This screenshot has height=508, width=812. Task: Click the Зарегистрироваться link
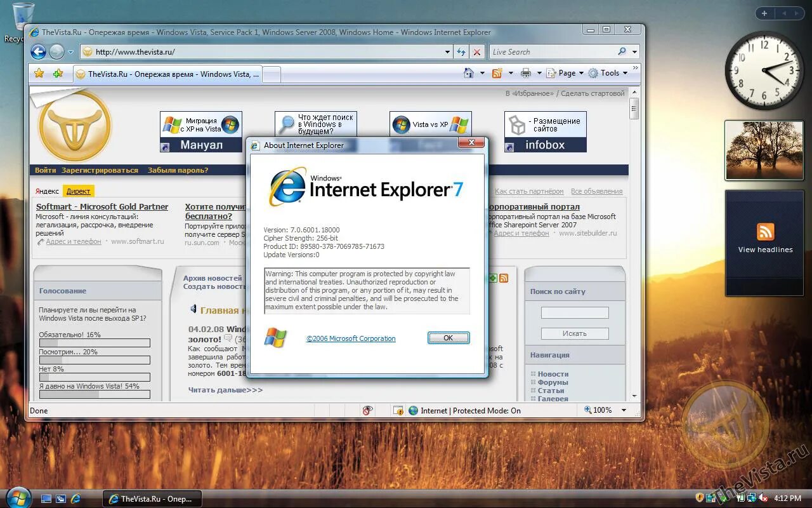pos(100,170)
